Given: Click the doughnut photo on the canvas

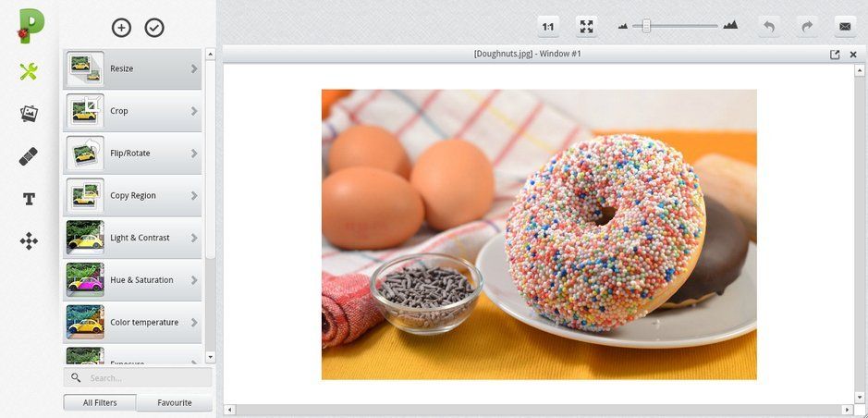Looking at the screenshot, I should [539, 235].
